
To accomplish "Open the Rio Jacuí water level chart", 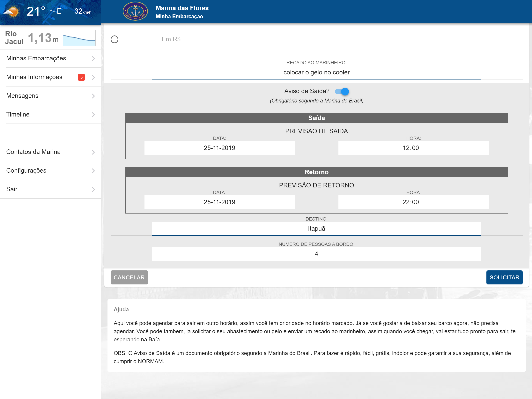I will point(79,38).
